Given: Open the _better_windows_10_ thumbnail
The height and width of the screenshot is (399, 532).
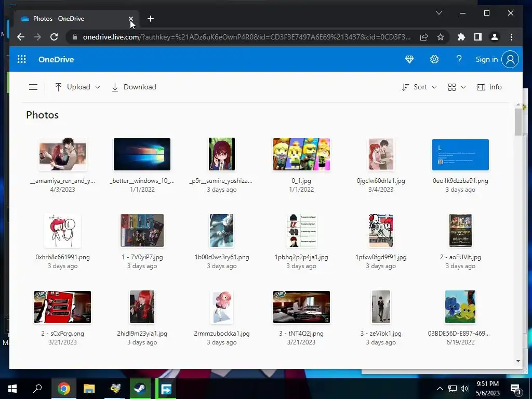Looking at the screenshot, I should pyautogui.click(x=142, y=154).
